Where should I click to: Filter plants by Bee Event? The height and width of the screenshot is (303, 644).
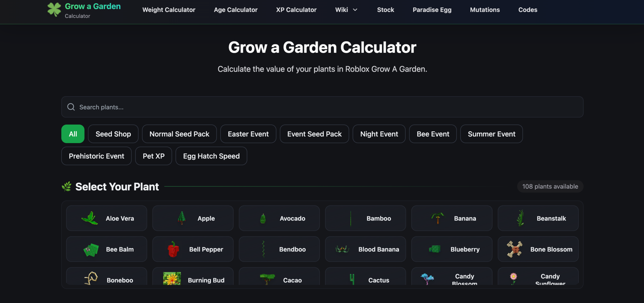click(433, 134)
